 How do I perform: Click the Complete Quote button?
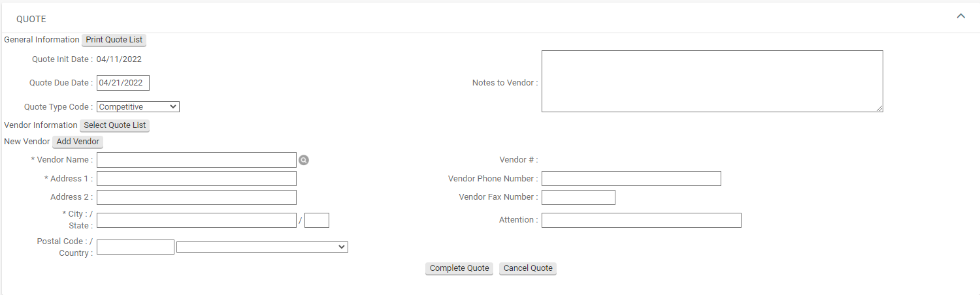459,268
